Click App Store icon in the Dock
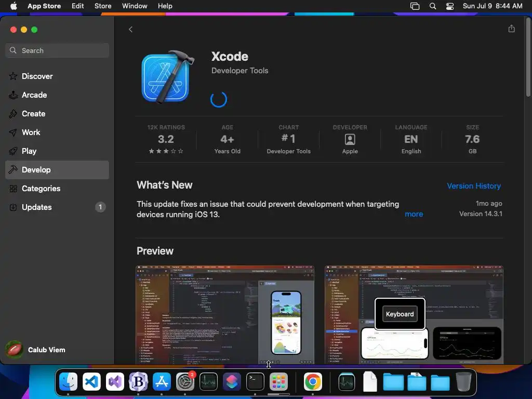Viewport: 532px width, 399px height. tap(162, 381)
